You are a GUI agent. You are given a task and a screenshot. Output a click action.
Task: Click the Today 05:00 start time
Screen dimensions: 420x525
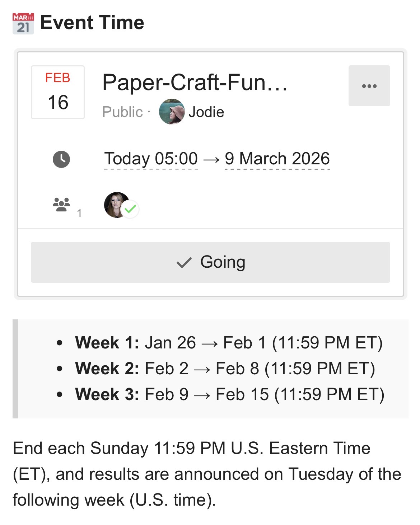click(x=151, y=159)
